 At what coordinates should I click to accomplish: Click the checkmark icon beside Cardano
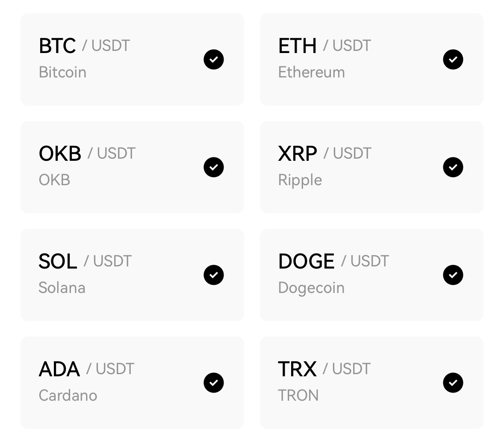pos(214,383)
